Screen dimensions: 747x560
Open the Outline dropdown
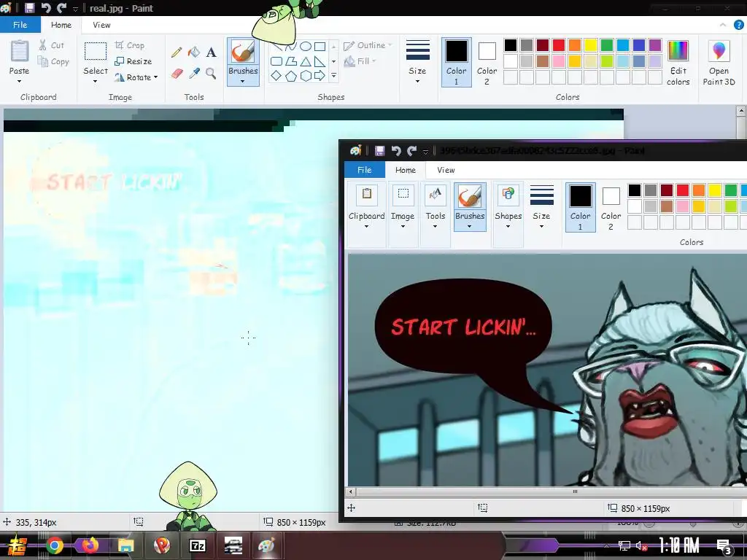(x=368, y=45)
